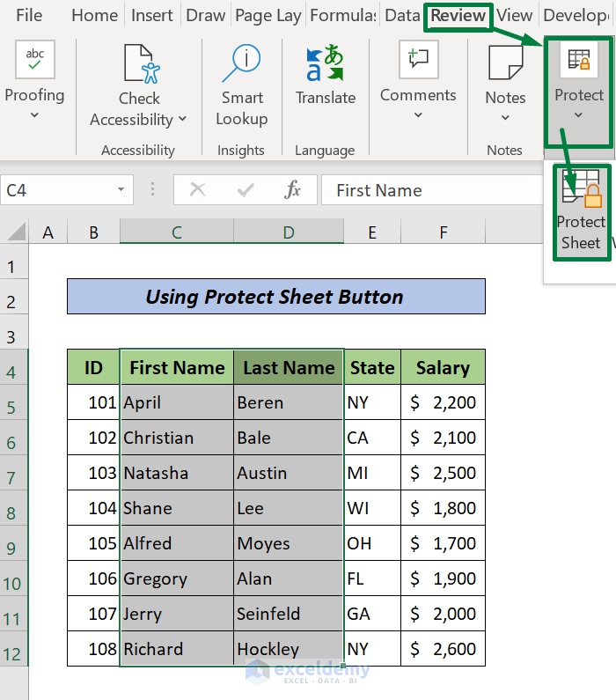Expand the Check Accessibility dropdown arrow
The width and height of the screenshot is (616, 700).
click(182, 119)
